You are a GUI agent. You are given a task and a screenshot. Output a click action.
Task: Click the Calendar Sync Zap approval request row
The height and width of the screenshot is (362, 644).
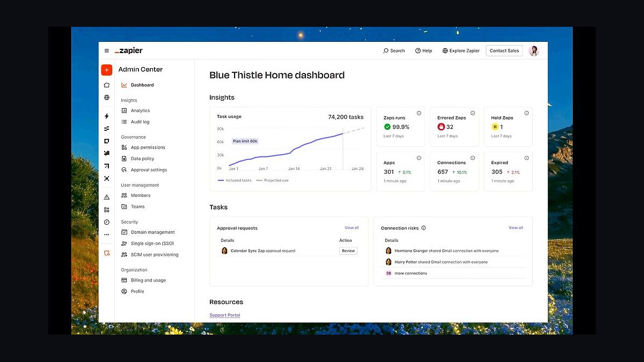pyautogui.click(x=288, y=250)
